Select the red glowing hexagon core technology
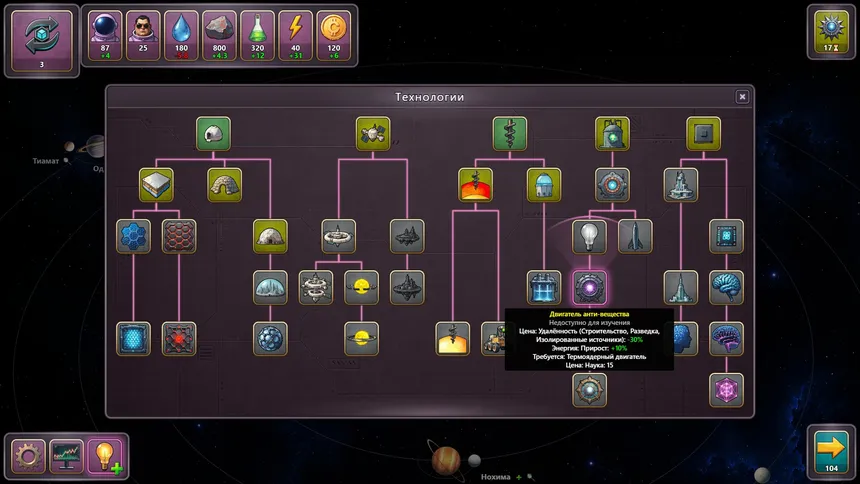The height and width of the screenshot is (484, 860). point(179,339)
